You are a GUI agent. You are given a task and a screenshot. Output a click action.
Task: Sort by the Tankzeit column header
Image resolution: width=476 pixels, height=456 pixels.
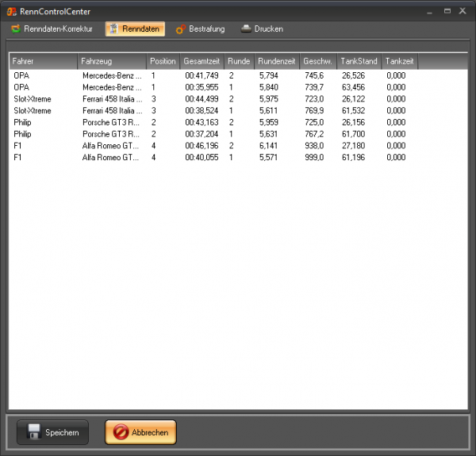point(400,61)
